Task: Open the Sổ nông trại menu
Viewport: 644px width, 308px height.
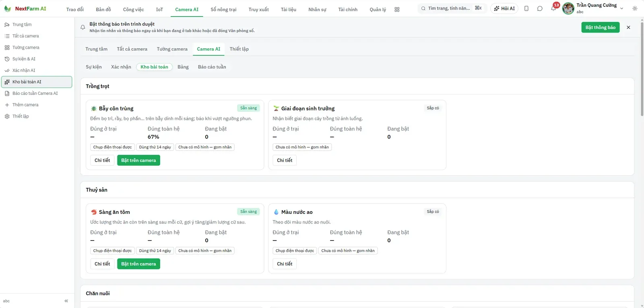Action: click(223, 9)
